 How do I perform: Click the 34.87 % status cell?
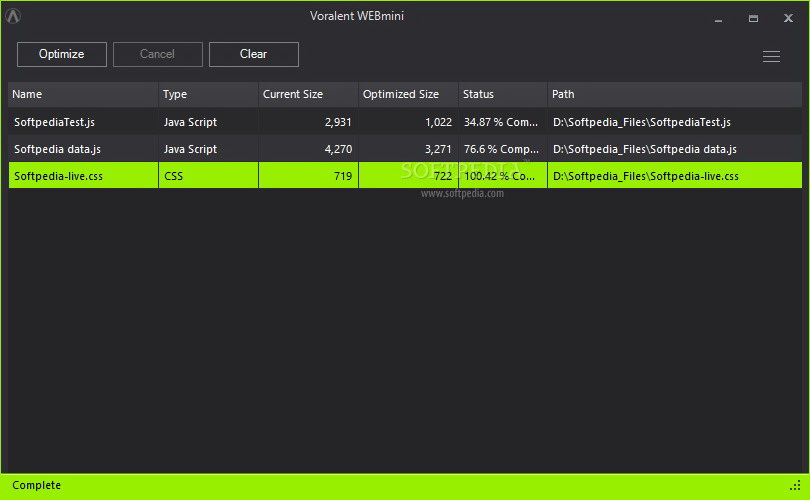501,122
